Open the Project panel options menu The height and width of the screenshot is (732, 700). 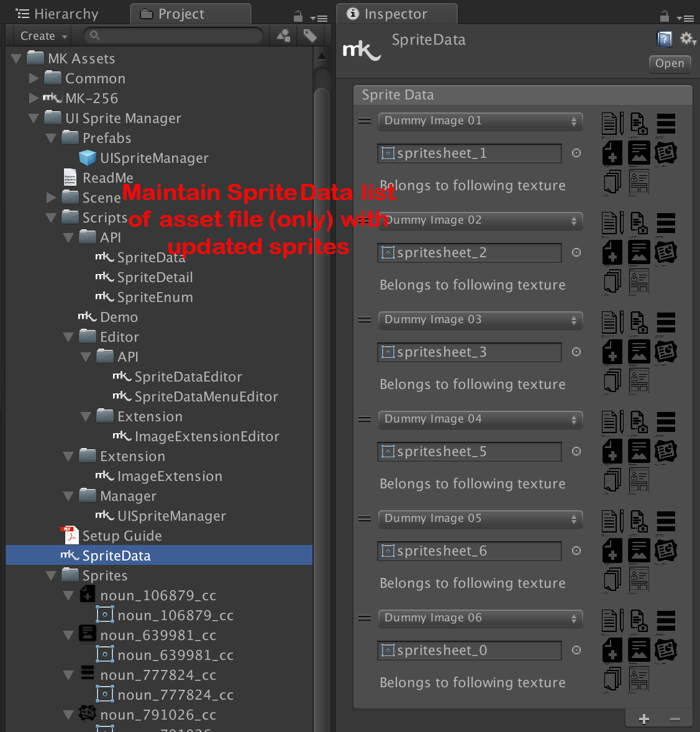[319, 19]
